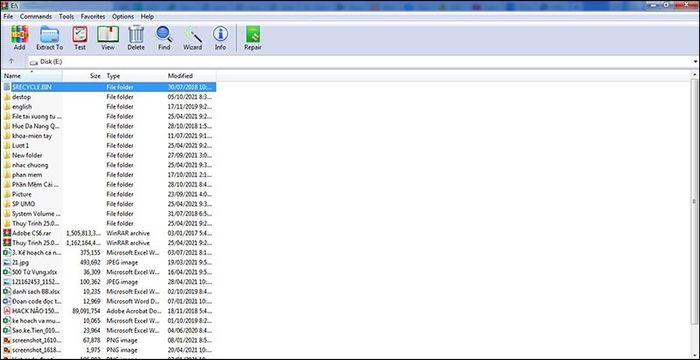Click the Thuy Trinh 25.0 rar archive icon
The width and height of the screenshot is (700, 360).
point(7,243)
